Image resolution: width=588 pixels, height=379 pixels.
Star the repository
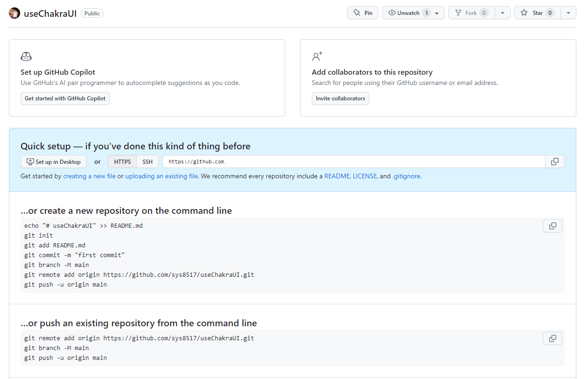[x=537, y=13]
